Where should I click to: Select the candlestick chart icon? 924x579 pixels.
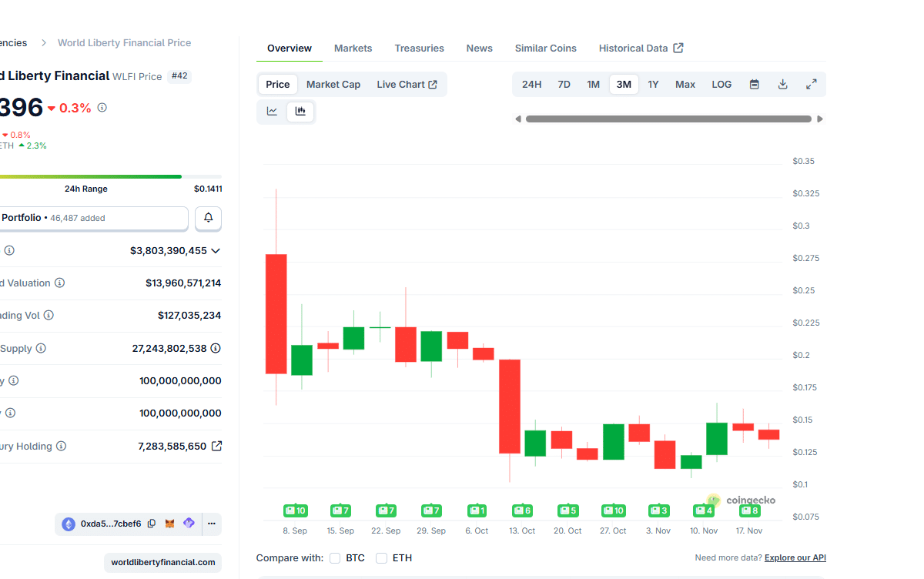pyautogui.click(x=300, y=111)
